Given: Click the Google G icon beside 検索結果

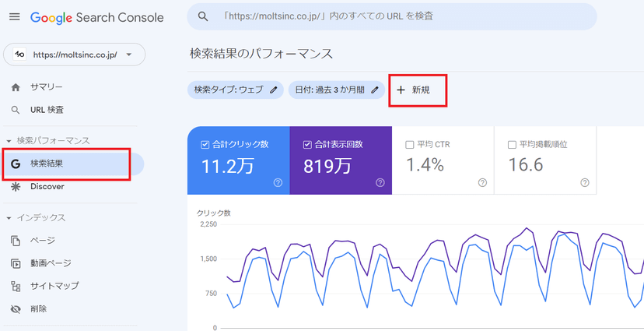Looking at the screenshot, I should (16, 164).
